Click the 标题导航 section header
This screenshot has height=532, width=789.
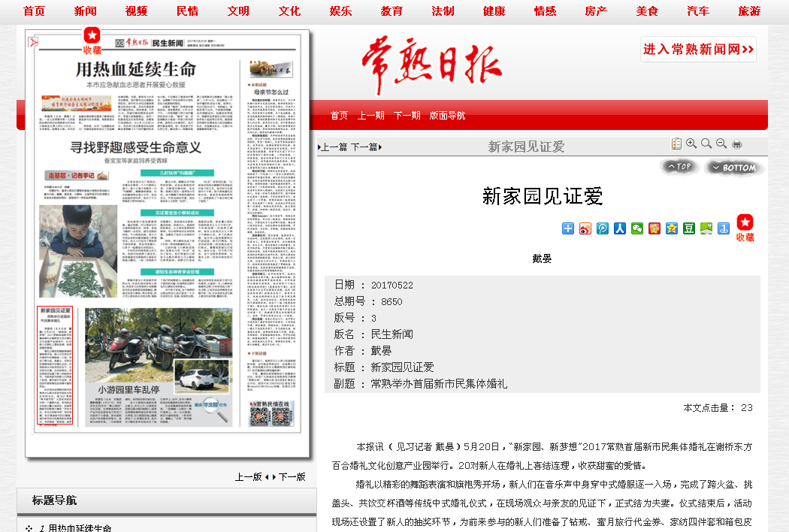point(54,500)
